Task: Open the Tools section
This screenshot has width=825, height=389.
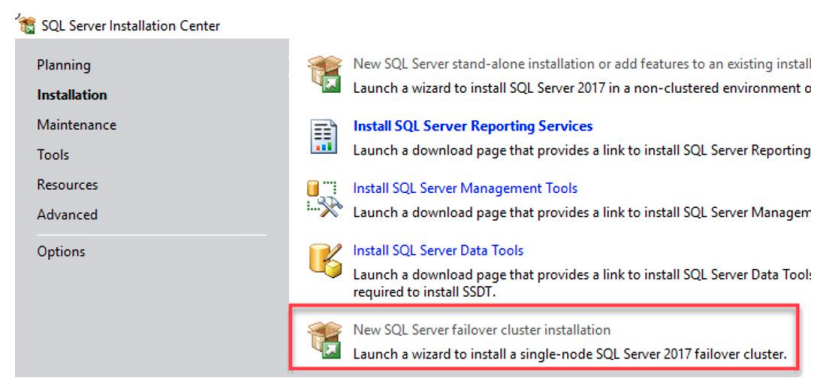Action: pyautogui.click(x=53, y=155)
